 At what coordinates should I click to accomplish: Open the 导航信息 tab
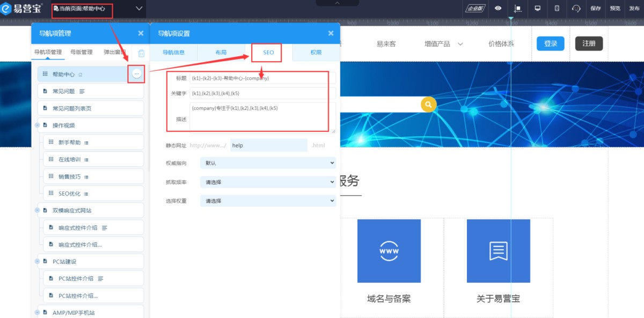point(174,53)
